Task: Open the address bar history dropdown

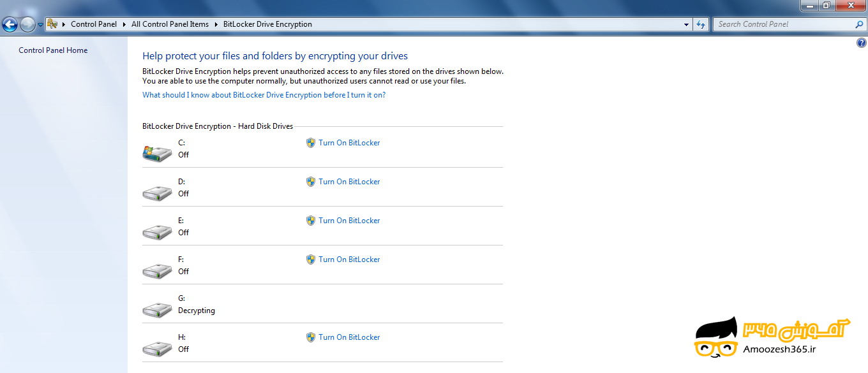Action: point(687,24)
